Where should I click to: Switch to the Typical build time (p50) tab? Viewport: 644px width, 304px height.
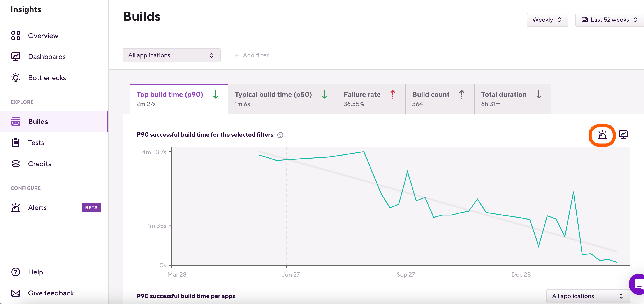[282, 99]
